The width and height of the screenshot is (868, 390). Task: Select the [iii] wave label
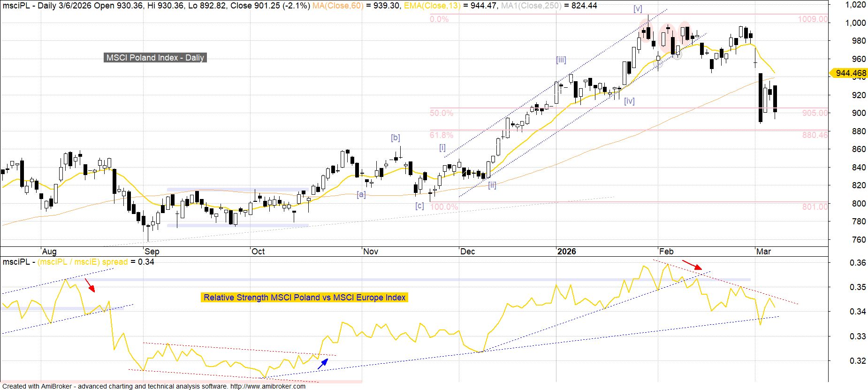click(561, 60)
